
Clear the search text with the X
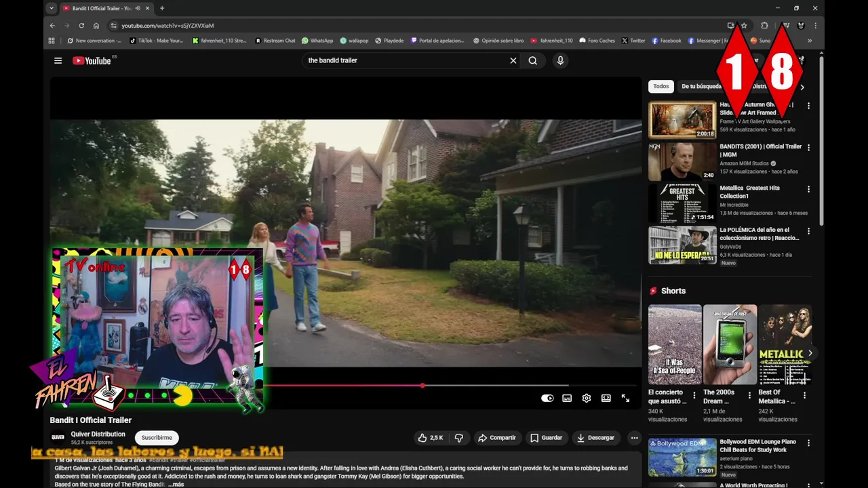pyautogui.click(x=513, y=60)
